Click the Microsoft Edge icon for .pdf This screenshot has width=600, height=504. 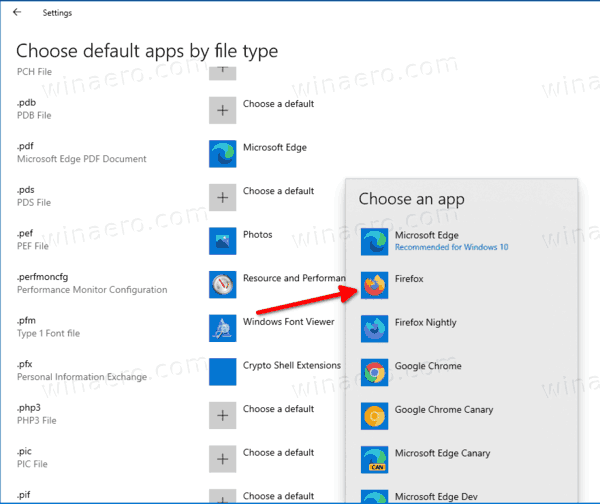coord(222,154)
